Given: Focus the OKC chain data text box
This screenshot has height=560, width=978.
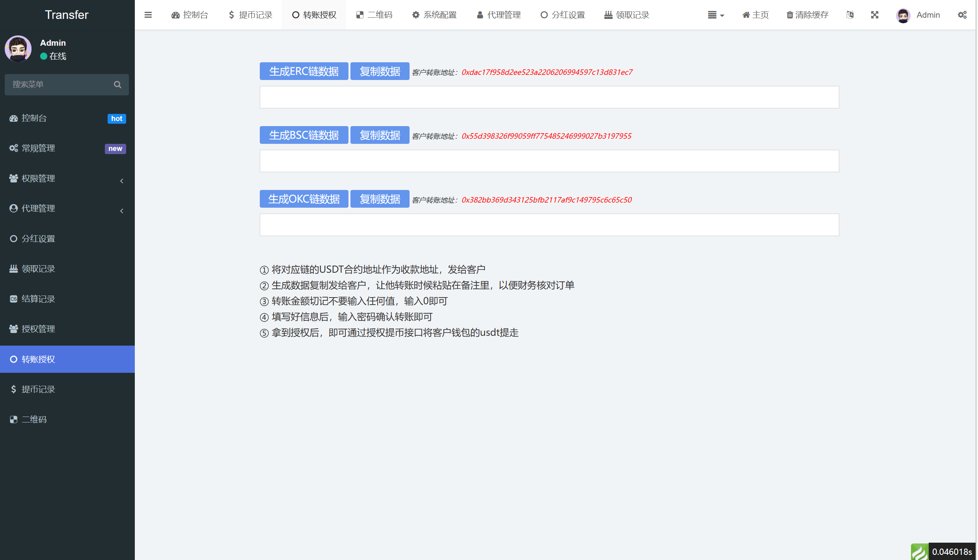Looking at the screenshot, I should [549, 225].
